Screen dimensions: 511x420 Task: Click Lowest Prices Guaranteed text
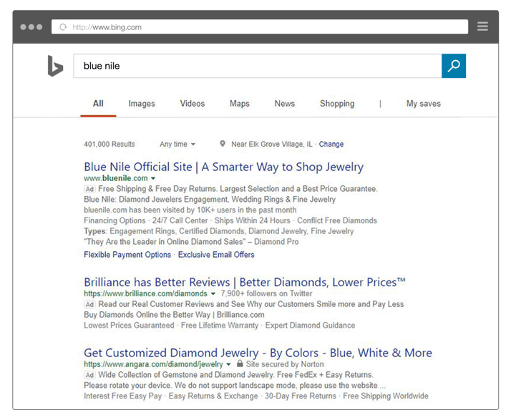coord(129,325)
